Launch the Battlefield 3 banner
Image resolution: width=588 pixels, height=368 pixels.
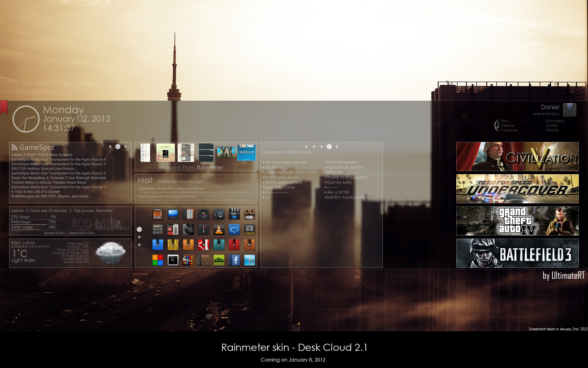pos(517,253)
